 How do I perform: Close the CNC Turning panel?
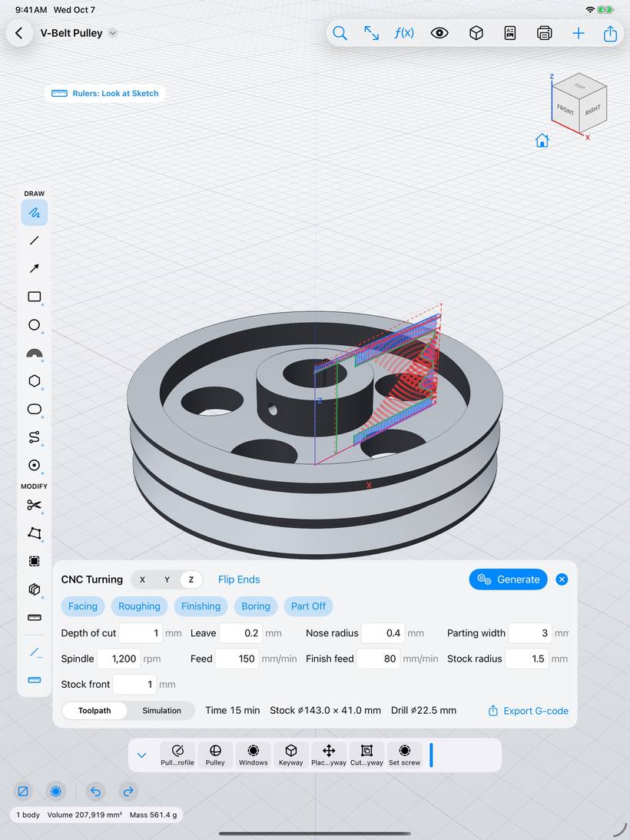pos(562,579)
